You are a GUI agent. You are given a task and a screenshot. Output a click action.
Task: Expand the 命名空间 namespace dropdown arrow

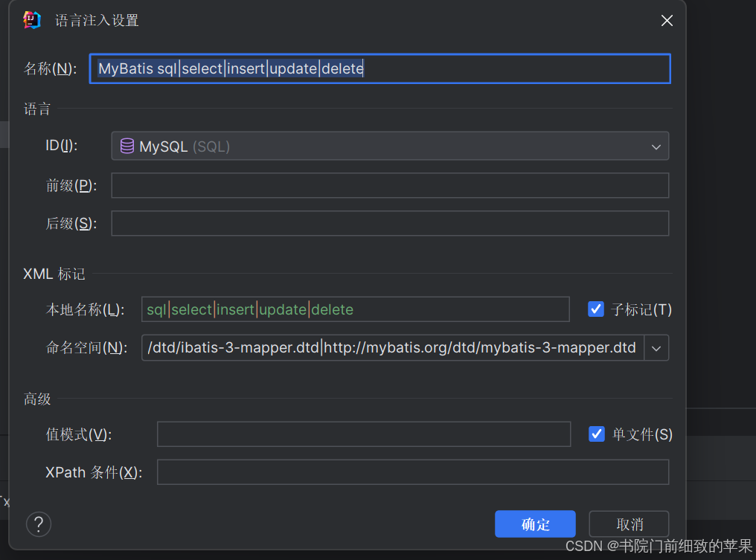(656, 348)
